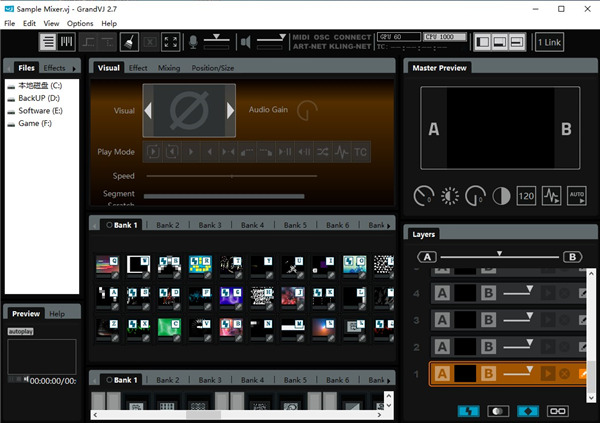Click the 1 Link button

coord(550,42)
